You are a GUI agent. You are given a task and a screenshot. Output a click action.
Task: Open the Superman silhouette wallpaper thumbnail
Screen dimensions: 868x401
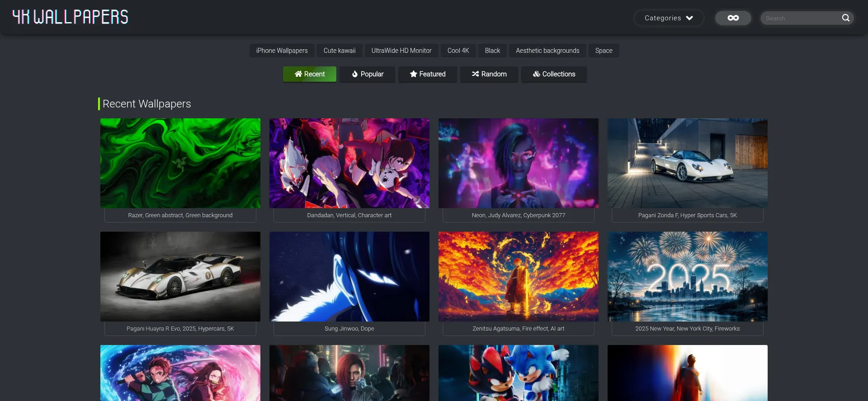point(688,373)
